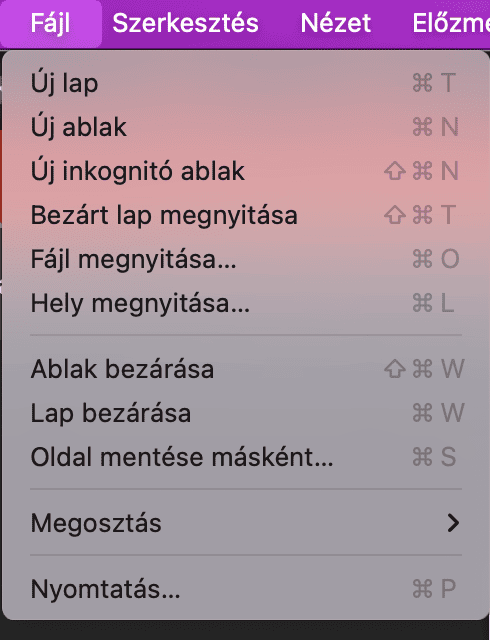Open the Nézet menu
This screenshot has width=490, height=640.
coord(336,23)
